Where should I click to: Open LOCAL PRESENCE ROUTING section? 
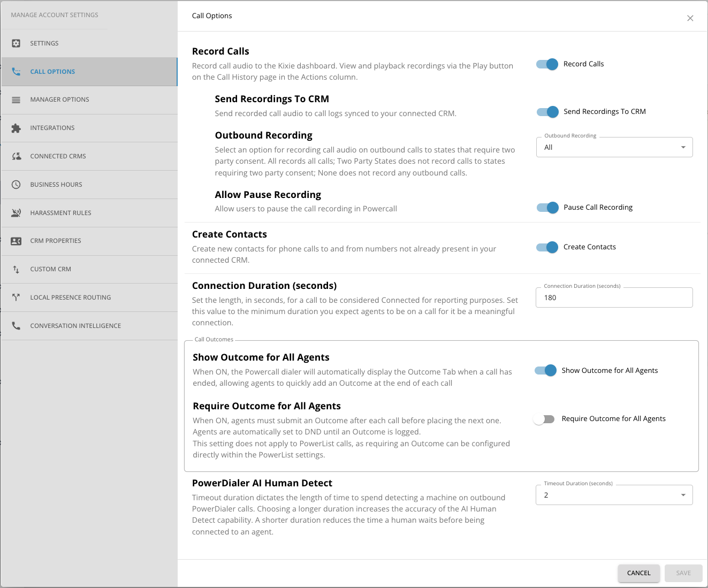point(89,297)
